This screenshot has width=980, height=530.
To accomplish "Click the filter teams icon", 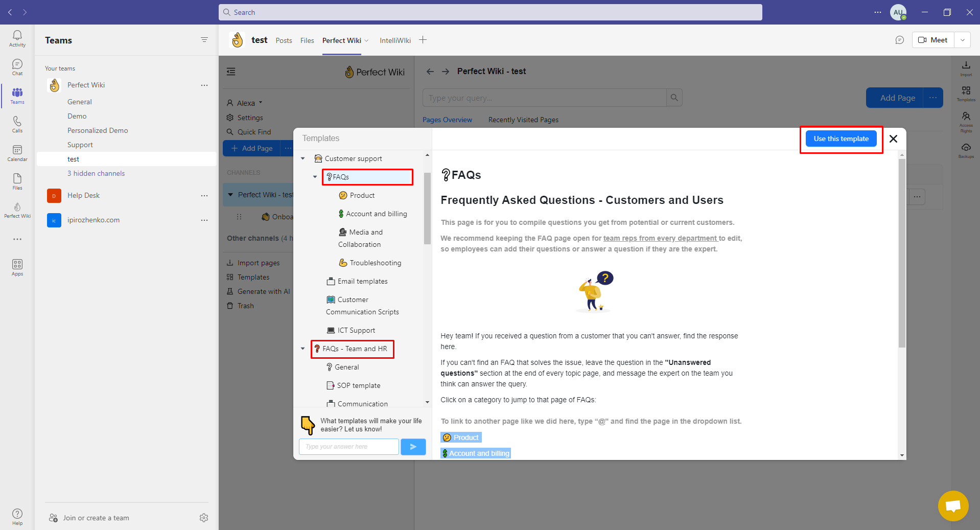I will point(204,40).
